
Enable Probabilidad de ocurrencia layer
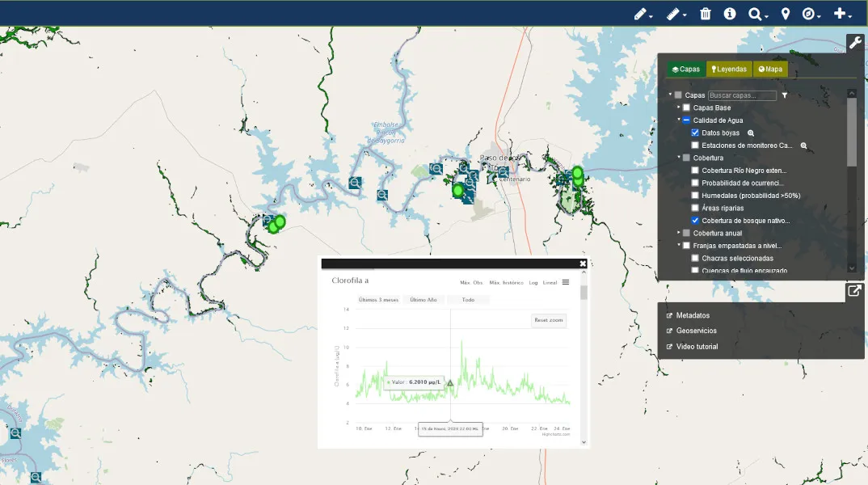(695, 183)
